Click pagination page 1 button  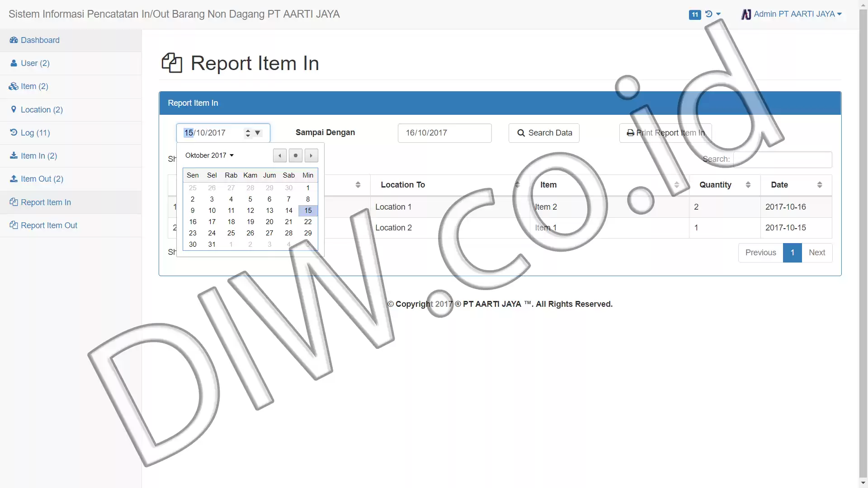[793, 253]
